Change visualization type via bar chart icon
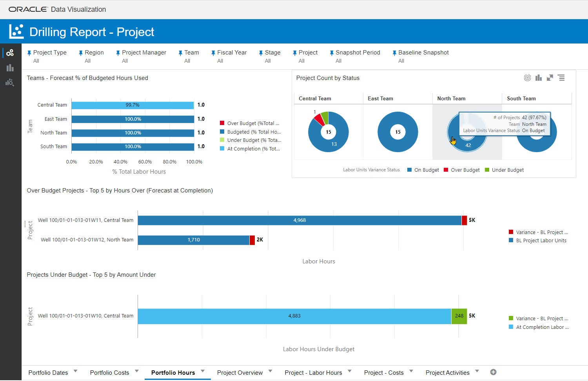Screen dimensions: 588x381 point(539,78)
